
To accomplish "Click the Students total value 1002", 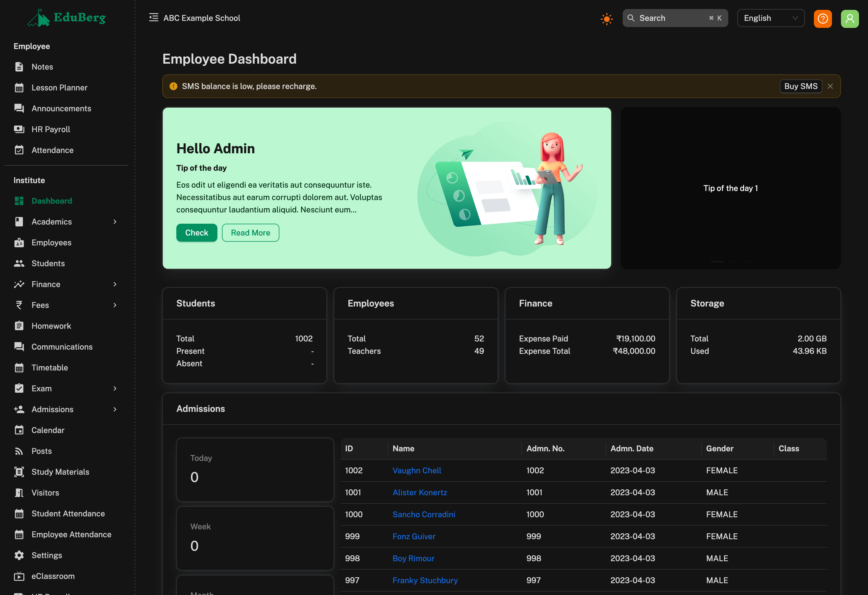I will tap(304, 339).
